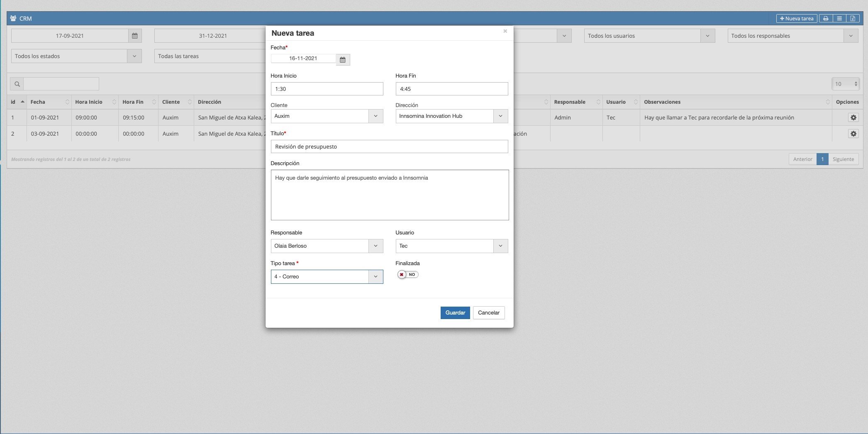Click the gear options icon for row 2

(853, 134)
